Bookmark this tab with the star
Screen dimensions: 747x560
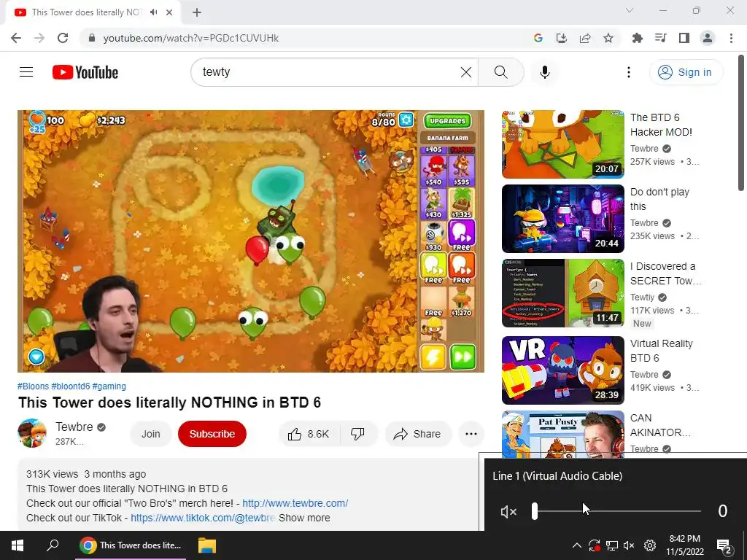(x=608, y=38)
